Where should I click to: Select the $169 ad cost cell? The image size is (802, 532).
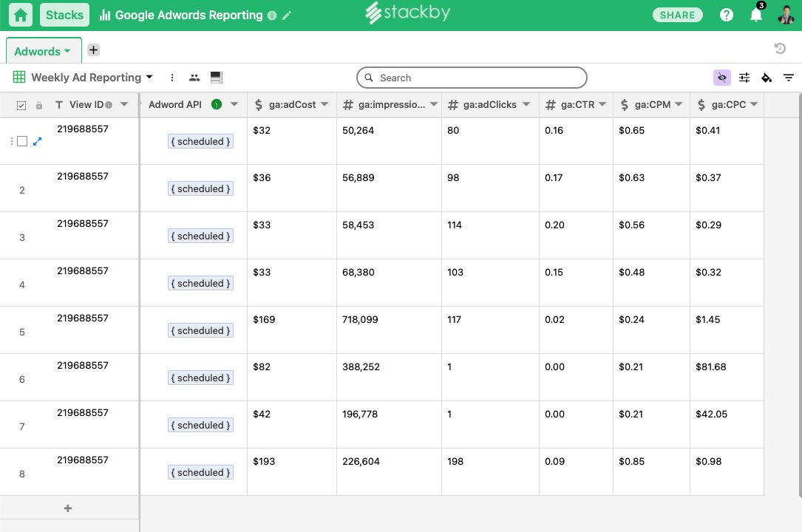(x=291, y=330)
